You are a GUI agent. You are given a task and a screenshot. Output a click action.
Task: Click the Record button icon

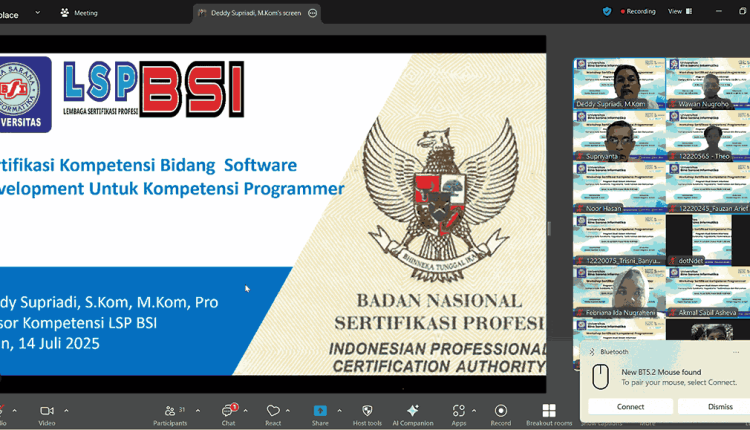[501, 411]
